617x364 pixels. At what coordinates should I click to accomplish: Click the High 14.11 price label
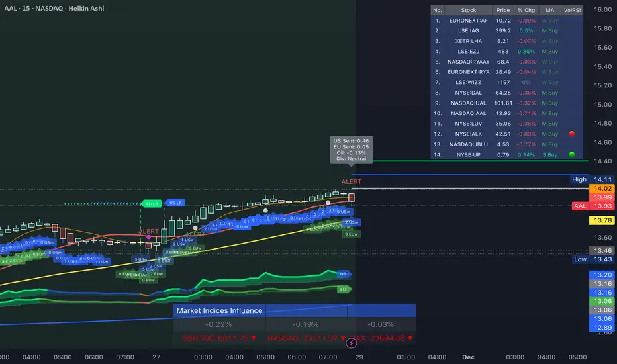click(591, 179)
